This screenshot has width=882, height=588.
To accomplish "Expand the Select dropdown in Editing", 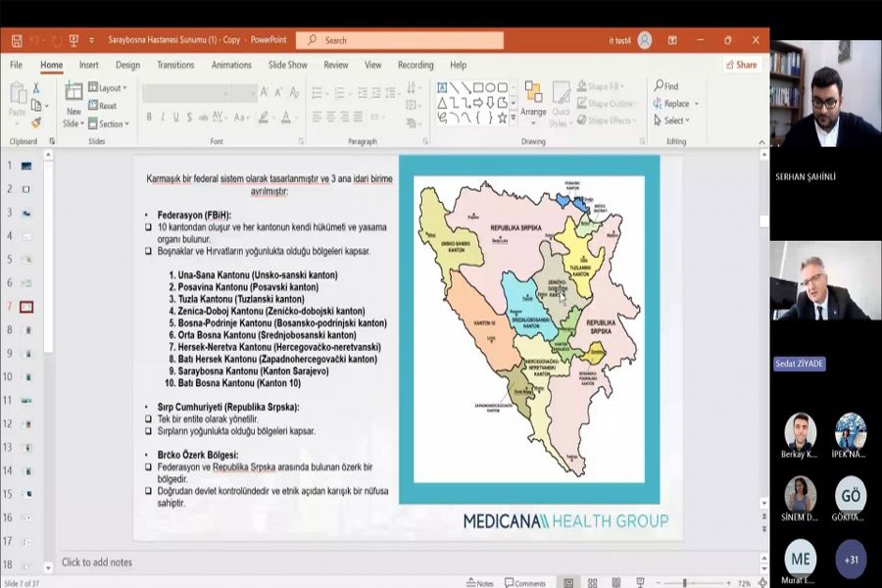I will click(675, 121).
